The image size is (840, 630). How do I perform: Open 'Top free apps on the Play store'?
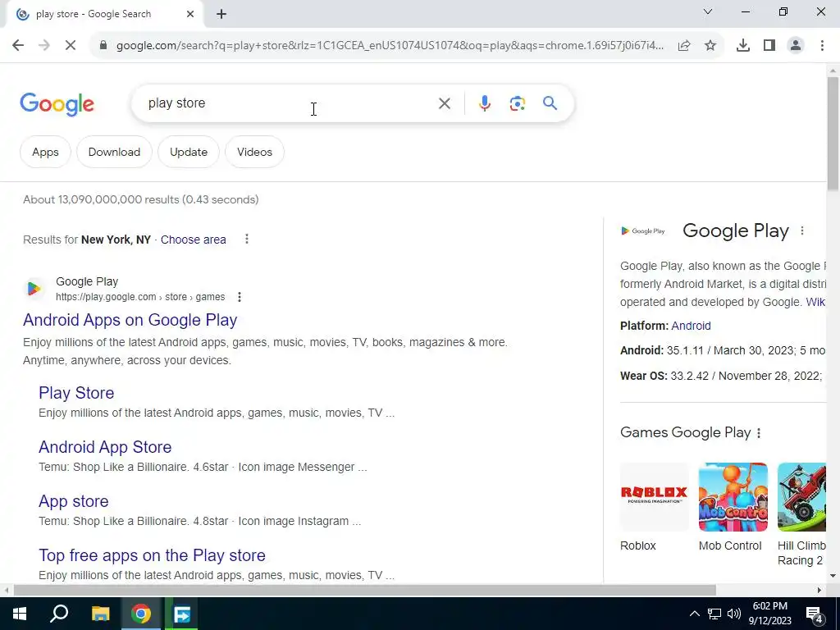(x=152, y=555)
